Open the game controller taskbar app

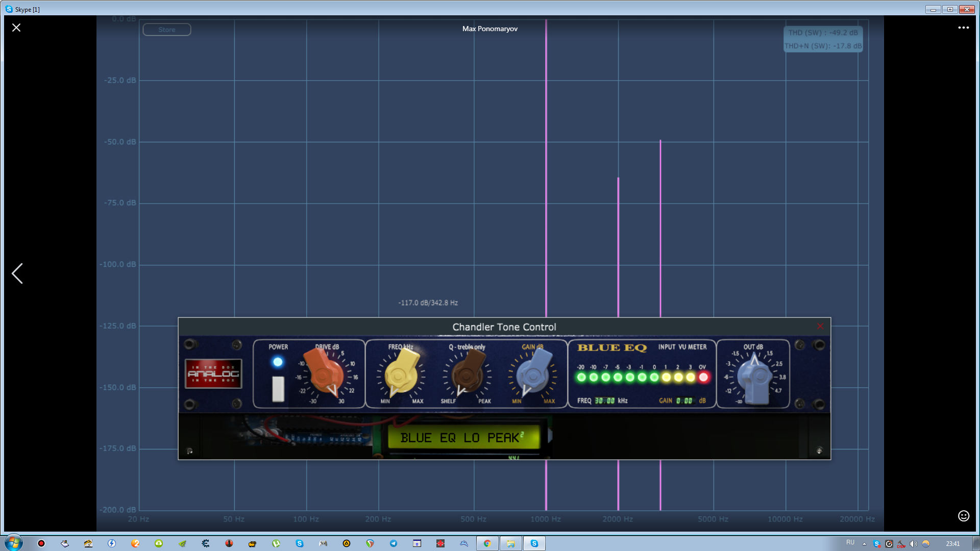[323, 543]
